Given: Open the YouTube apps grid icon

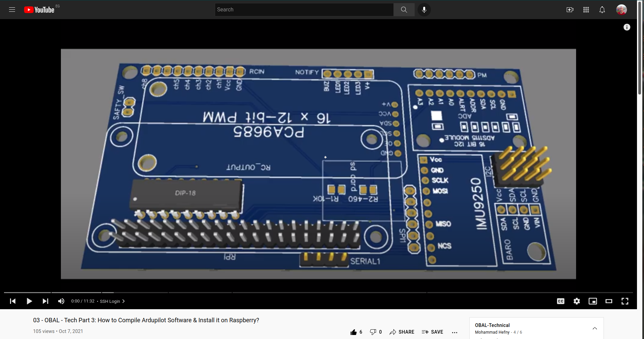Looking at the screenshot, I should (586, 10).
